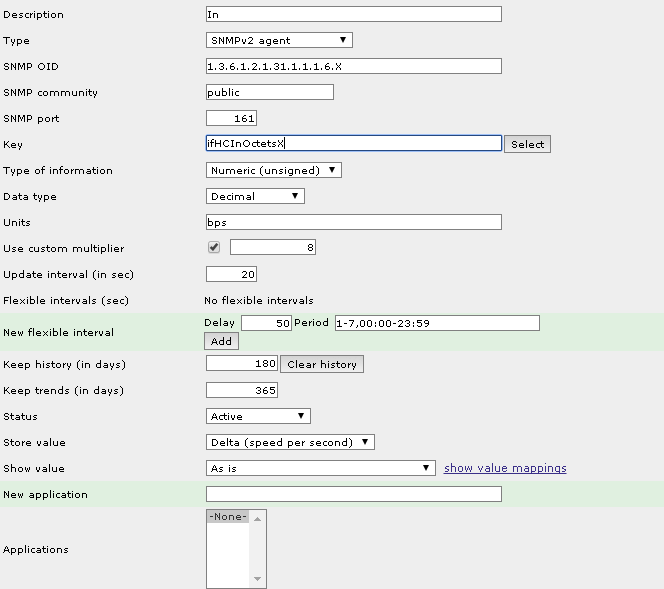Expand the Type of information dropdown
The height and width of the screenshot is (589, 664).
pos(274,171)
